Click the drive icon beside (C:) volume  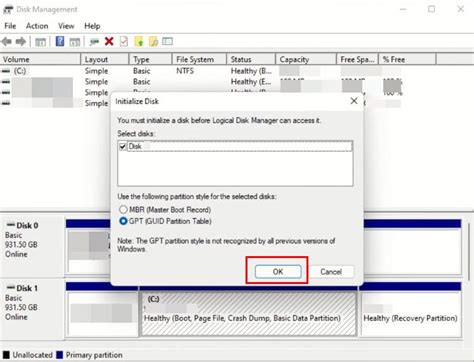(x=6, y=71)
